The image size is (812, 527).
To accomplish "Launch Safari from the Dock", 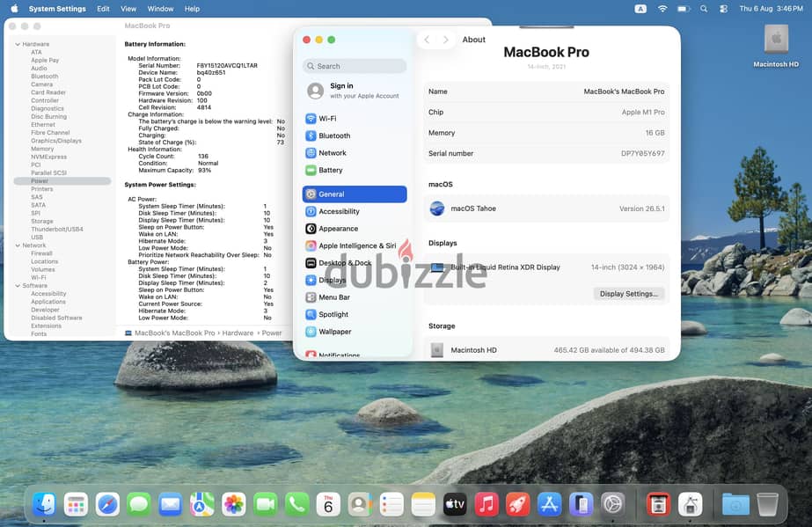I will click(x=107, y=504).
